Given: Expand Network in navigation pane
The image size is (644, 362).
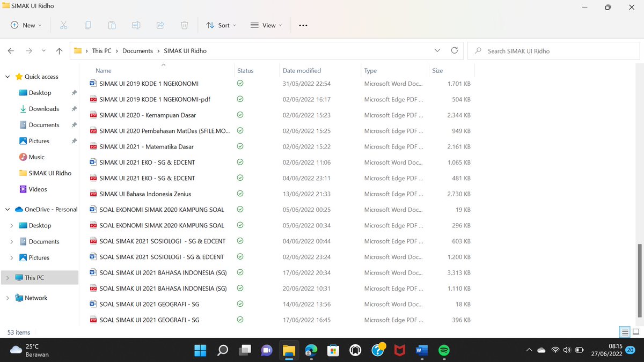Looking at the screenshot, I should point(8,298).
